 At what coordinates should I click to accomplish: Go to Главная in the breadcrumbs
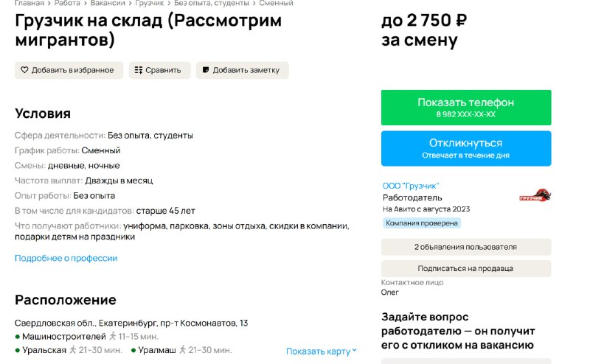pyautogui.click(x=29, y=3)
